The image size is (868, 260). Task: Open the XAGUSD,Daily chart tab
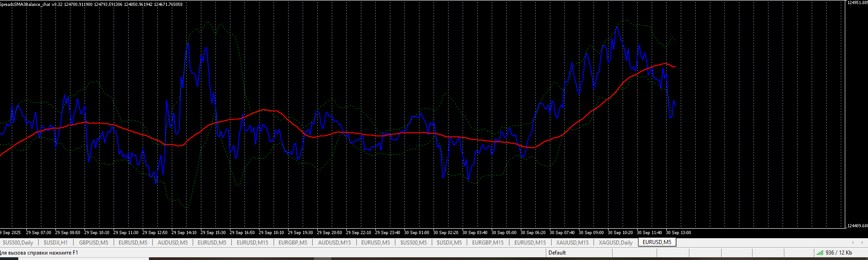tap(616, 243)
